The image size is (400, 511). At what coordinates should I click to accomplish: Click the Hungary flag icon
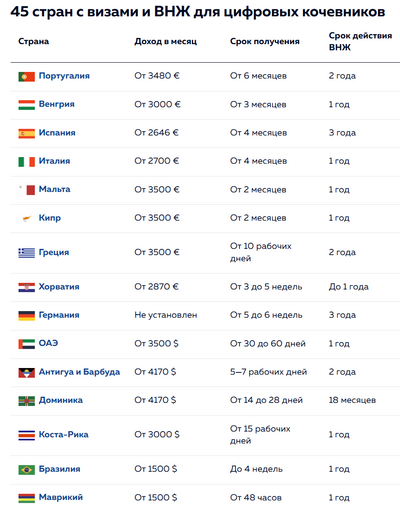tap(27, 105)
